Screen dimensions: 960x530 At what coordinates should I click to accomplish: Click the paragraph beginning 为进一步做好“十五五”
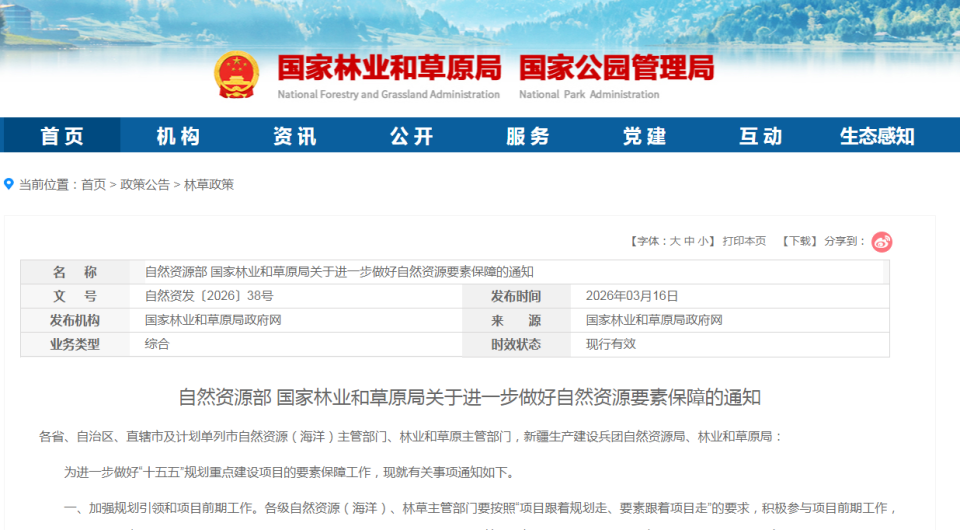(290, 472)
